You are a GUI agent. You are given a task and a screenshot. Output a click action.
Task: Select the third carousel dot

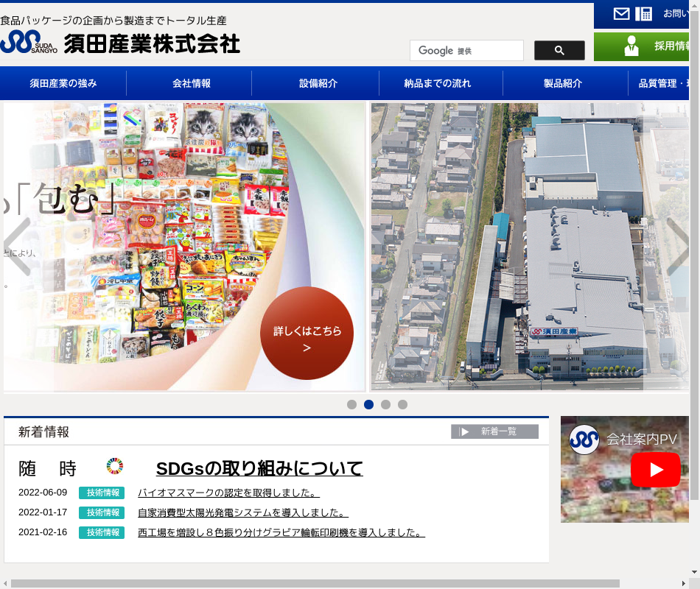tap(385, 404)
